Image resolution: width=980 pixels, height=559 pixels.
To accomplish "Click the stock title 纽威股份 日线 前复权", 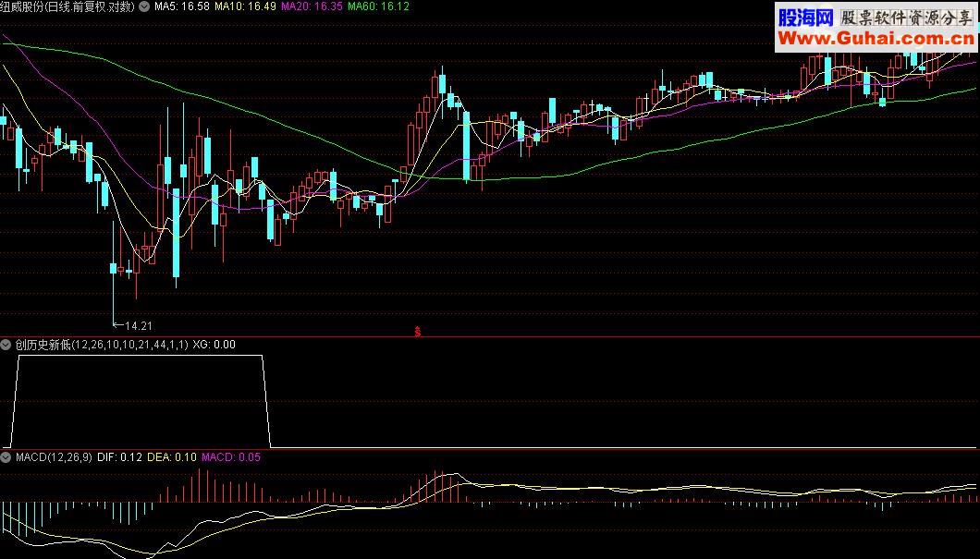I will pos(67,6).
